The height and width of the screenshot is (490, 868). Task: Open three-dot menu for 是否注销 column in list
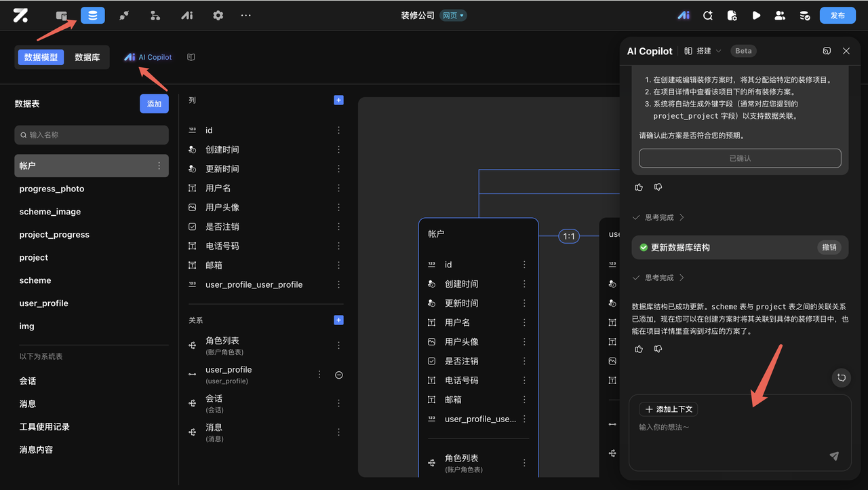click(x=339, y=227)
